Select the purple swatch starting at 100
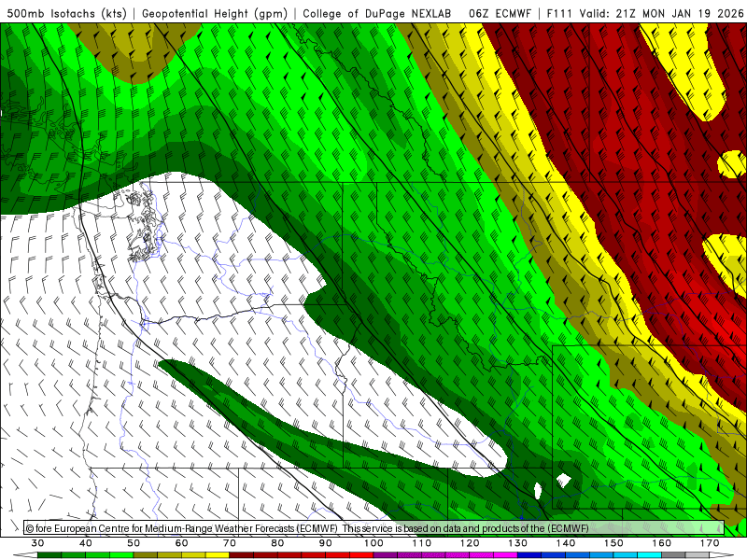The height and width of the screenshot is (560, 747). click(386, 555)
